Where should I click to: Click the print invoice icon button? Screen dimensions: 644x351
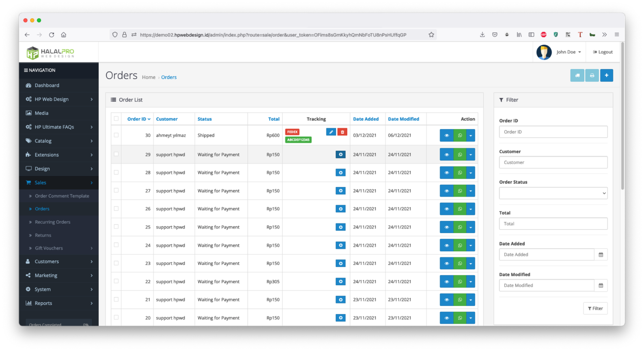pyautogui.click(x=592, y=76)
